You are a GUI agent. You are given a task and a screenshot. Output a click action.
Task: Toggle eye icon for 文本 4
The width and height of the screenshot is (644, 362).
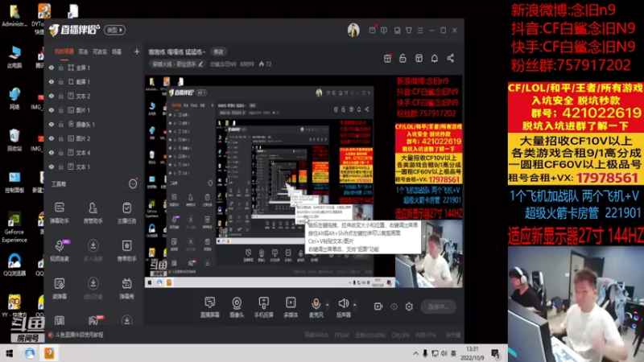pyautogui.click(x=52, y=153)
